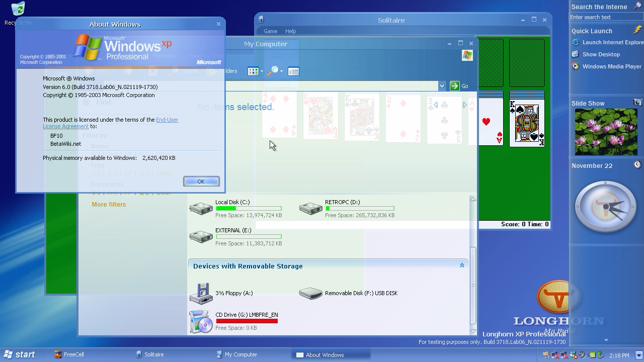The height and width of the screenshot is (362, 644).
Task: Open the Views dropdown arrow in My Computer
Action: pyautogui.click(x=262, y=71)
